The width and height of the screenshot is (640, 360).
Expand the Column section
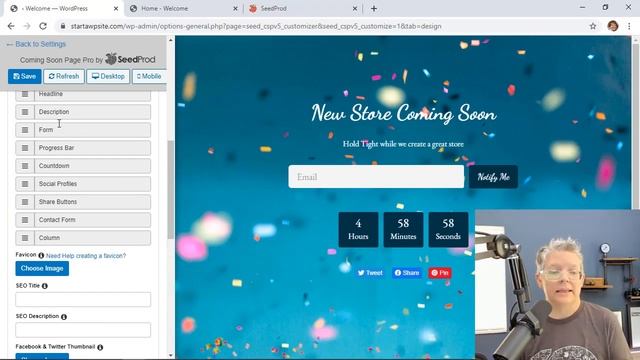pyautogui.click(x=83, y=238)
